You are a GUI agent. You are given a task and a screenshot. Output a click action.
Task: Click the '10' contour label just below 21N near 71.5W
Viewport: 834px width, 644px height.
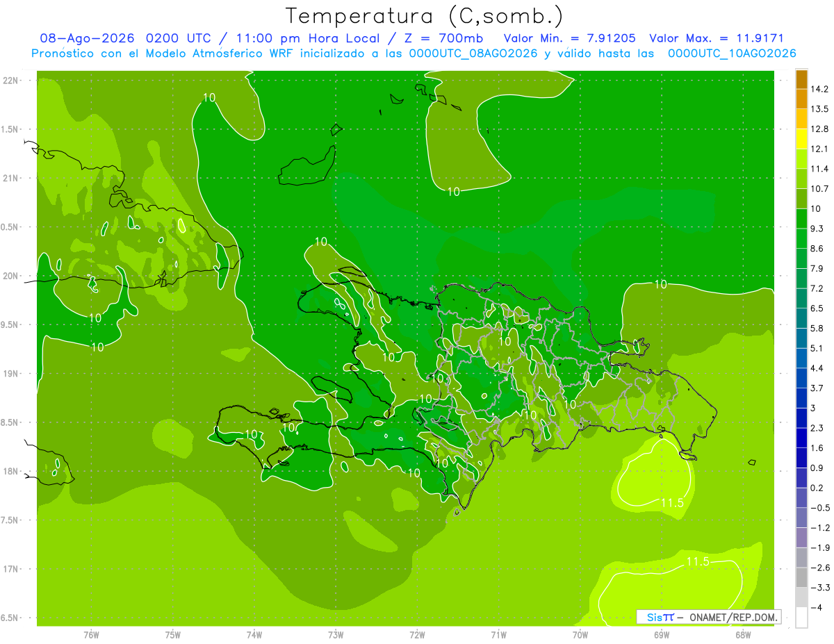pos(453,192)
